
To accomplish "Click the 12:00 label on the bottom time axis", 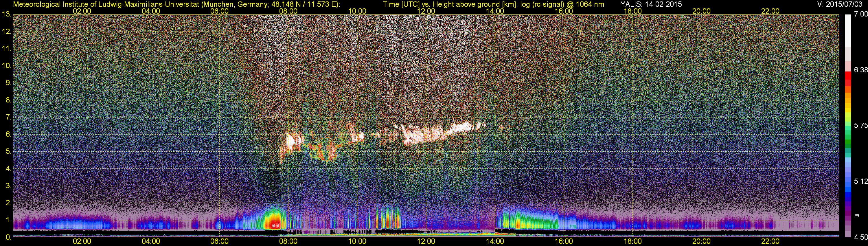I will tap(426, 242).
